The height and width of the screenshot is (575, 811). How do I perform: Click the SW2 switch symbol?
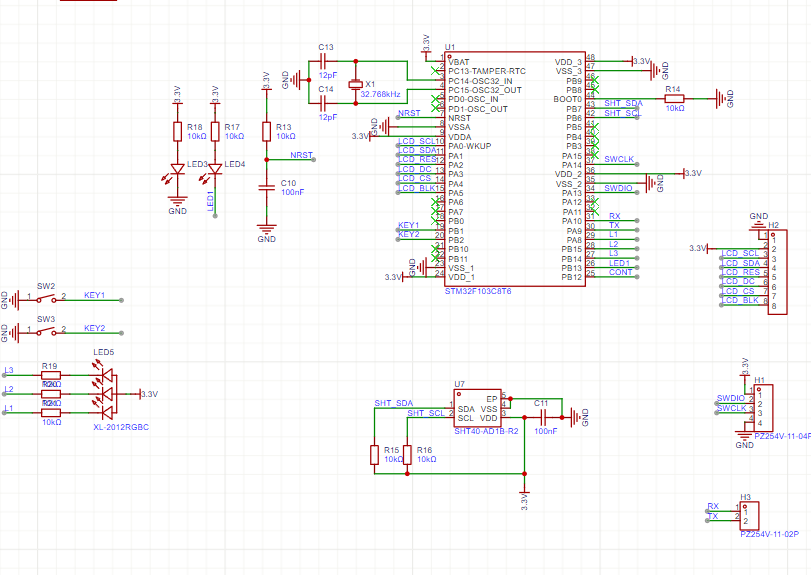pyautogui.click(x=46, y=297)
